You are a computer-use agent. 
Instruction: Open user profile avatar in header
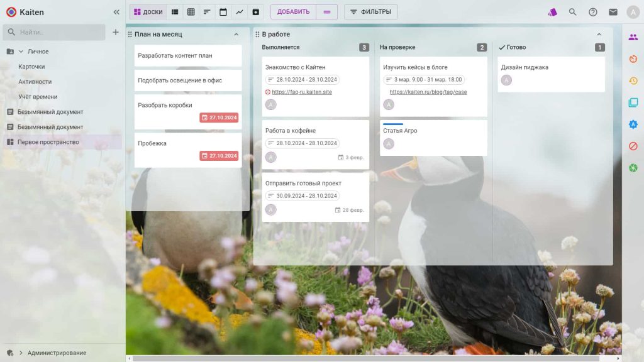point(633,12)
